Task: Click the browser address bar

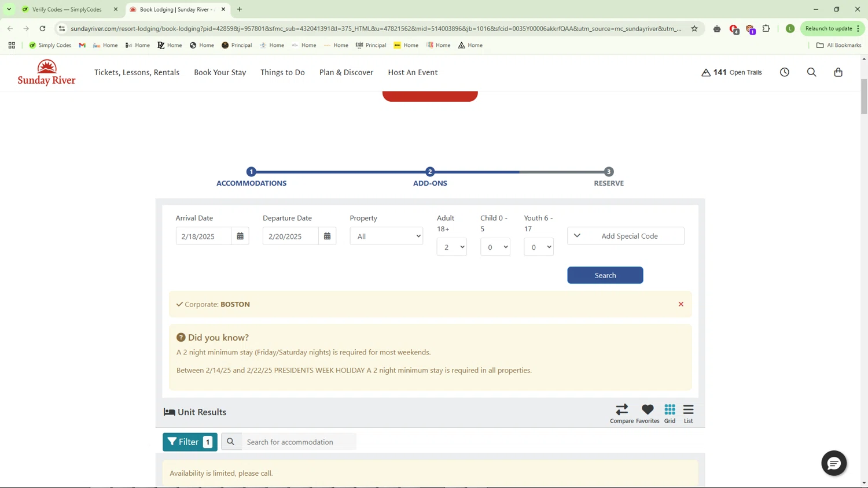Action: (x=376, y=28)
